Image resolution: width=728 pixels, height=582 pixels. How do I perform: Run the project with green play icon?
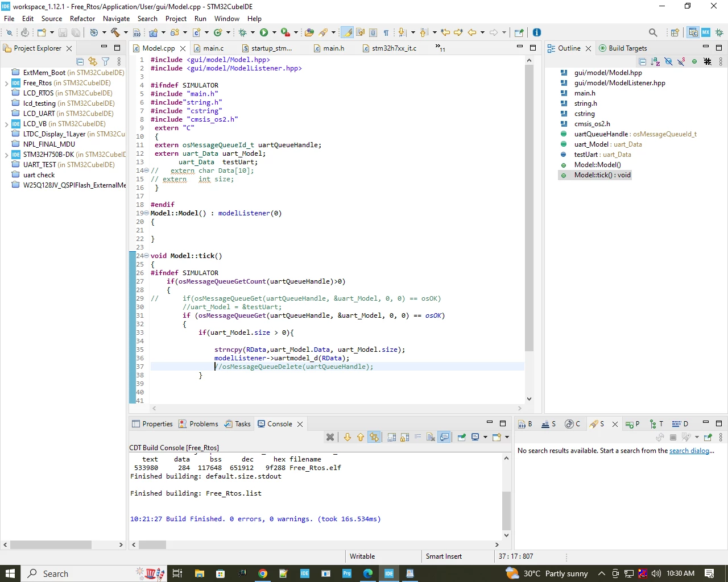[264, 32]
